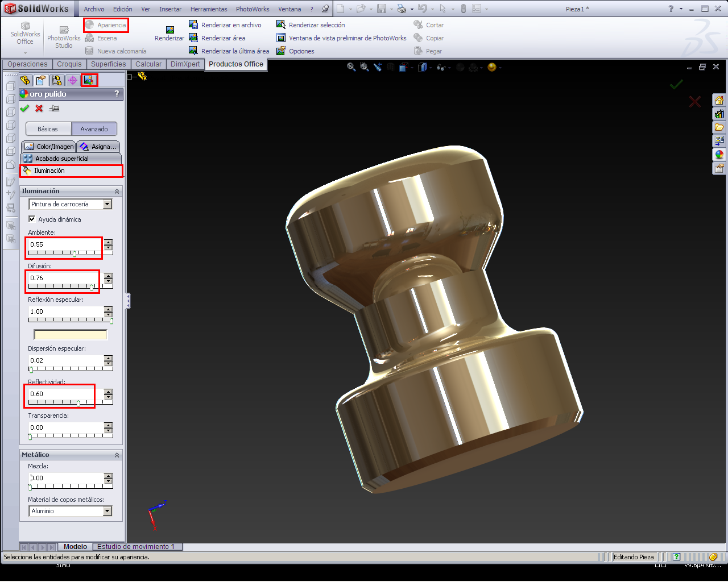Viewport: 728px width, 582px height.
Task: Switch to the Básicas mode
Action: [48, 129]
